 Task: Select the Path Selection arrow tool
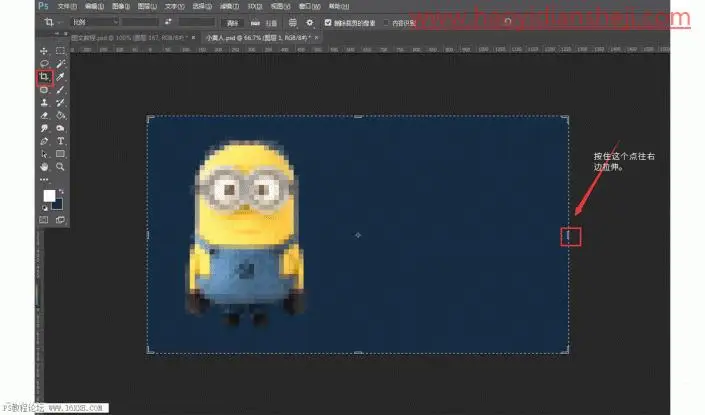(x=44, y=154)
